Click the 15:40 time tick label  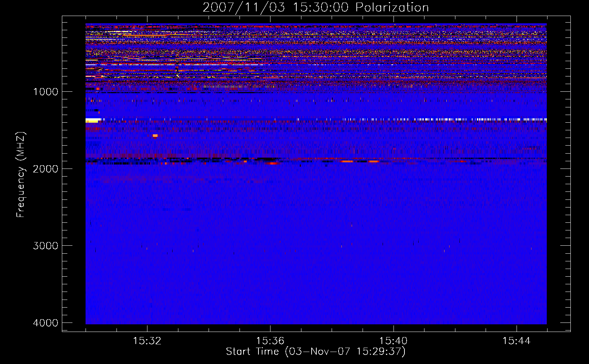[x=393, y=341]
